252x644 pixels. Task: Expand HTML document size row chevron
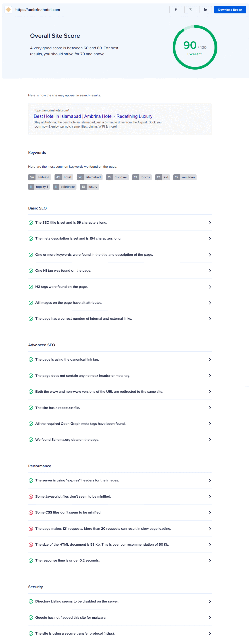pos(210,545)
